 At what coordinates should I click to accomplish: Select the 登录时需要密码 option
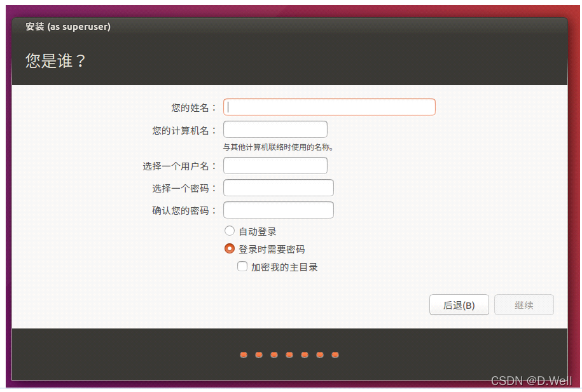click(229, 248)
